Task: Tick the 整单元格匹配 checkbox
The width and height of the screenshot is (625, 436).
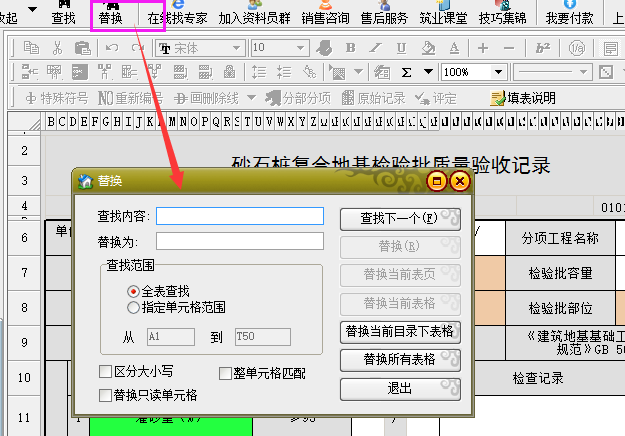Action: [x=226, y=374]
